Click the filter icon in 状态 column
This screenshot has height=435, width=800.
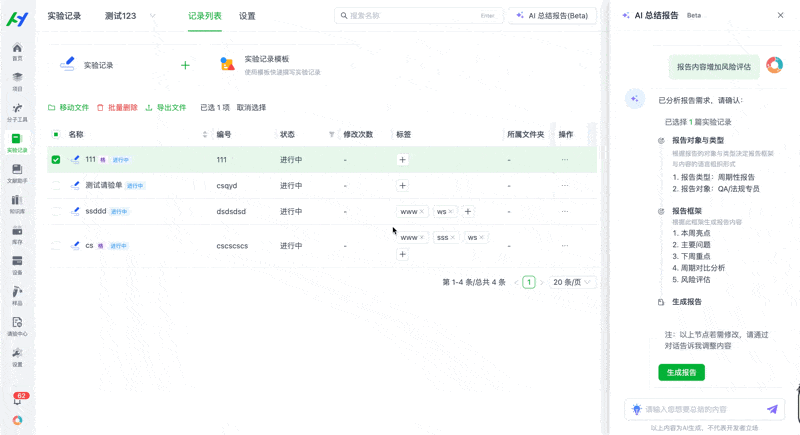332,135
